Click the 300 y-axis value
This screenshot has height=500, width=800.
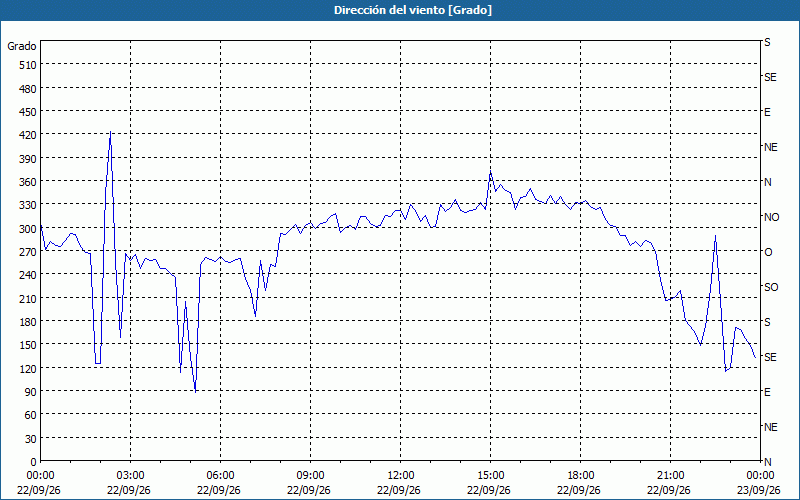[28, 229]
